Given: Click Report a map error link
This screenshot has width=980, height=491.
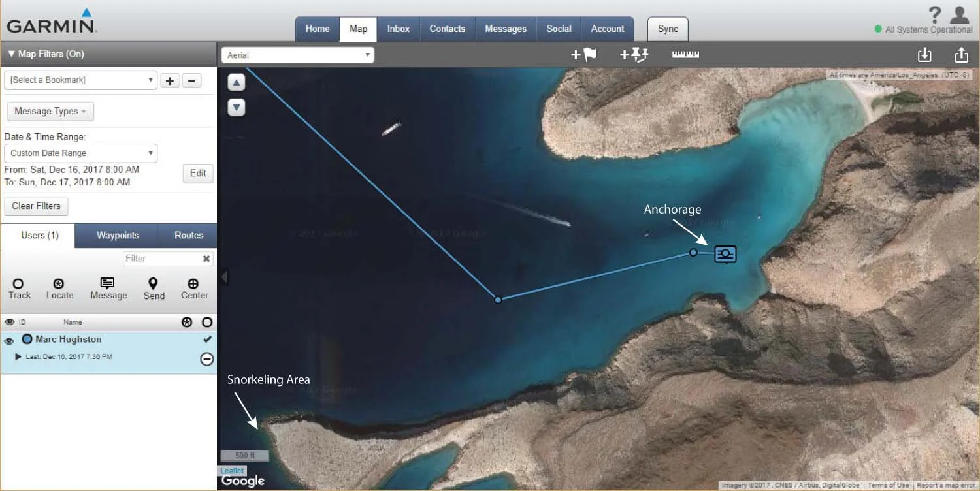Looking at the screenshot, I should click(945, 485).
